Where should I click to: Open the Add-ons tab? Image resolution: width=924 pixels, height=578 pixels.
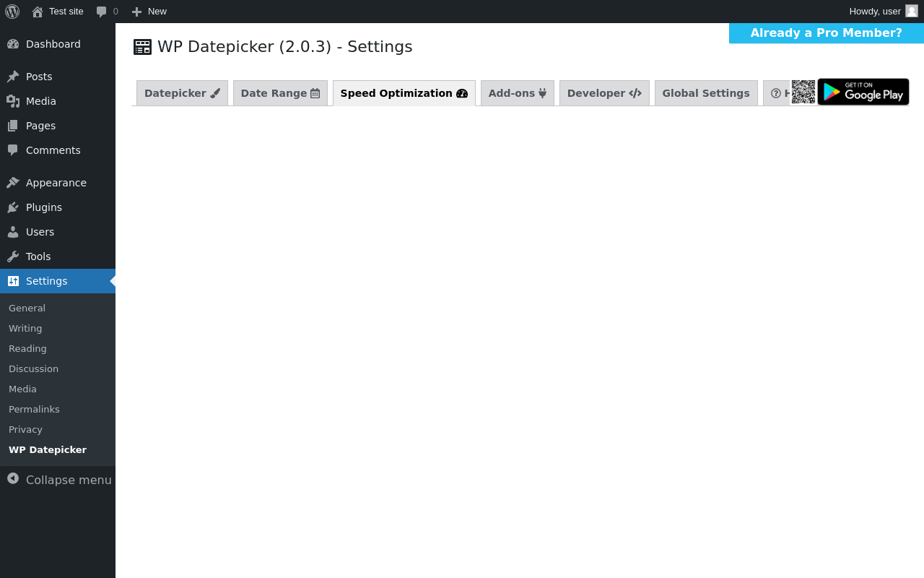coord(518,93)
